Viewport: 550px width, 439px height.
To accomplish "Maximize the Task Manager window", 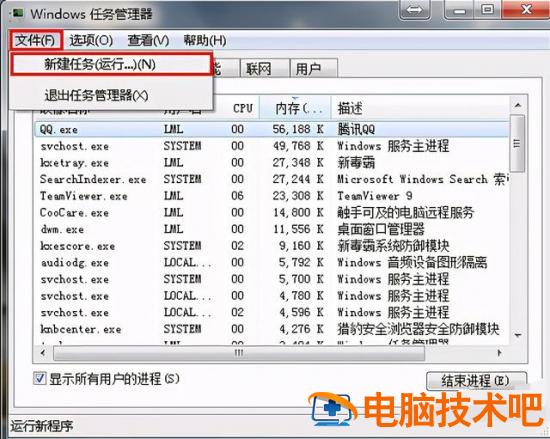I will 488,9.
